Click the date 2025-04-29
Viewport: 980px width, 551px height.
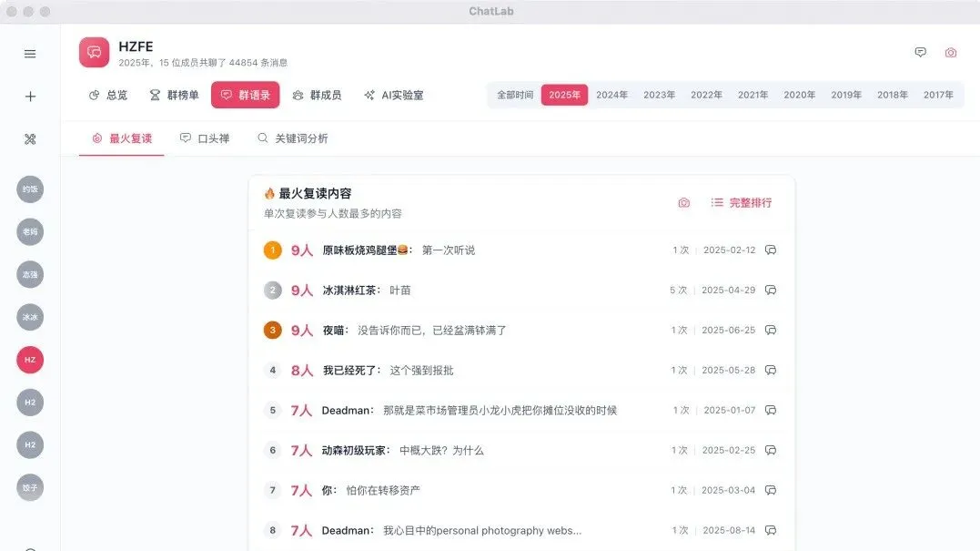tap(729, 291)
